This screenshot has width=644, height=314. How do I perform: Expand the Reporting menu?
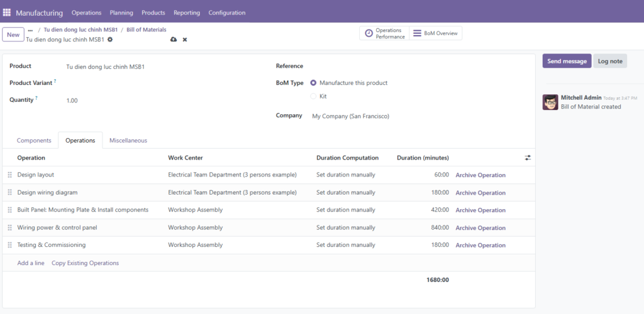(186, 13)
